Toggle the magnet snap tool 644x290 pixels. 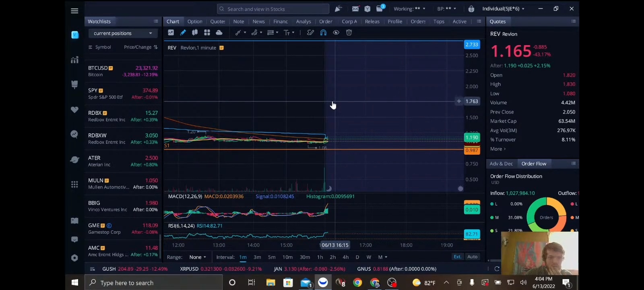click(323, 33)
